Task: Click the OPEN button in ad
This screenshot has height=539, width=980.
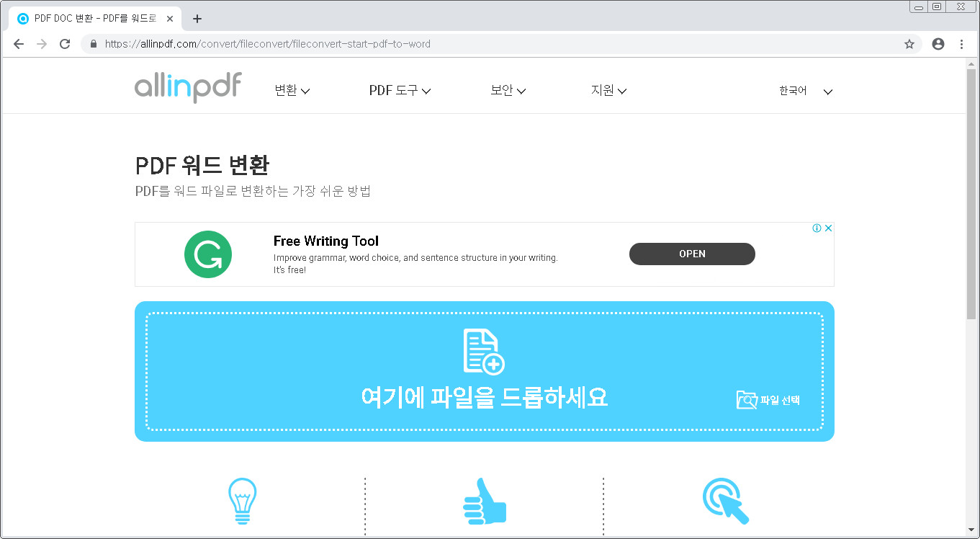Action: pyautogui.click(x=692, y=254)
